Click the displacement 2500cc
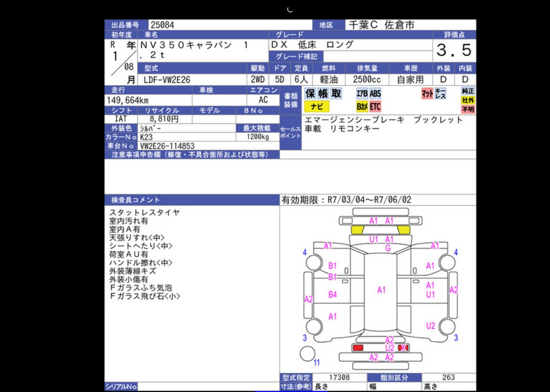 (367, 80)
